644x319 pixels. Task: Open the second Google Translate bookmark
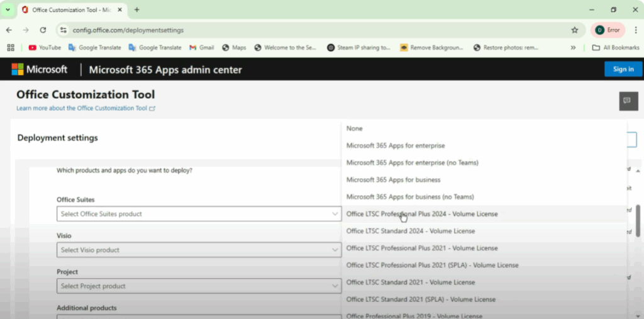[x=155, y=48]
